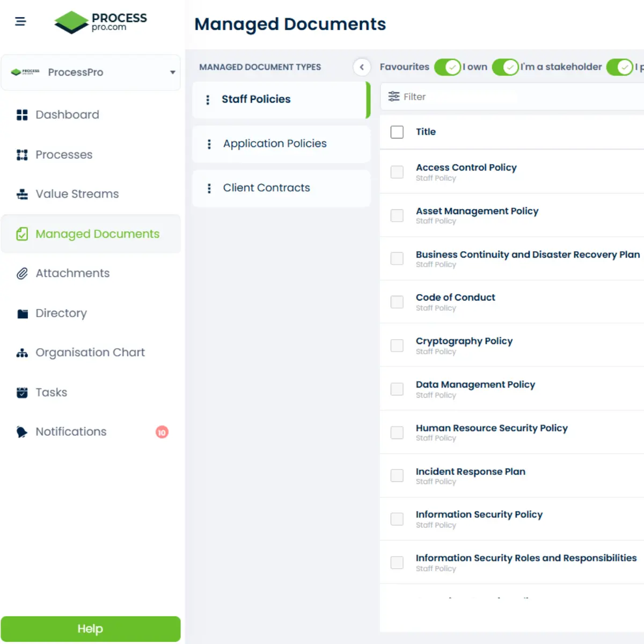This screenshot has height=644, width=644.
Task: Open the Directory folder icon
Action: pyautogui.click(x=22, y=313)
